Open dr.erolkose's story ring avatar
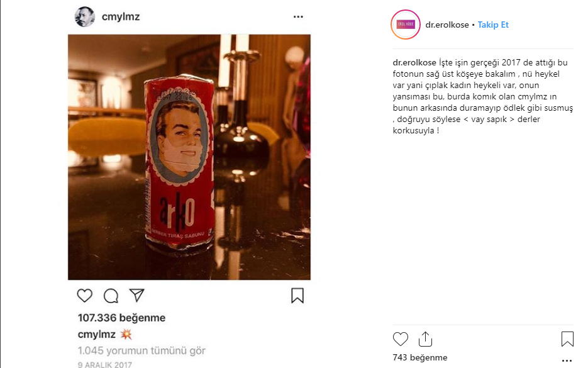 (405, 25)
